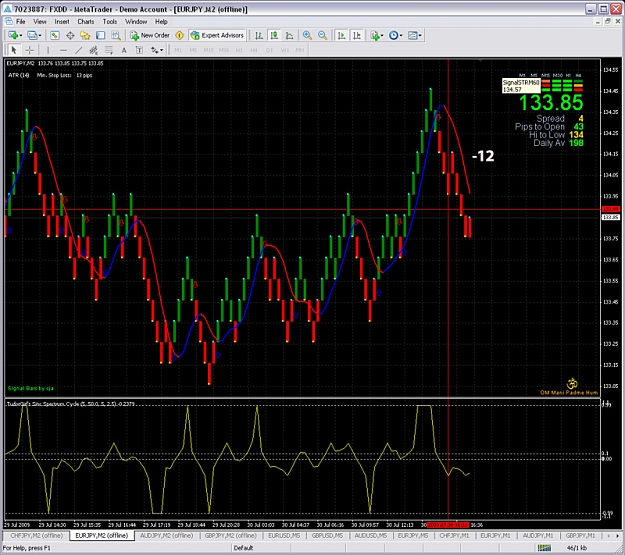
Task: Toggle Chart Shift from right border
Action: (x=357, y=35)
